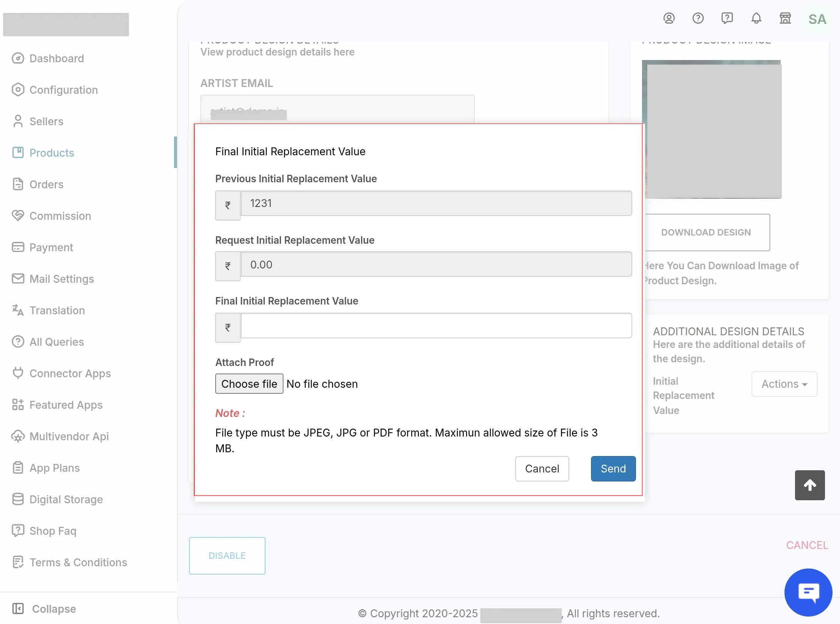Open the Orders document icon
840x624 pixels.
click(x=18, y=184)
